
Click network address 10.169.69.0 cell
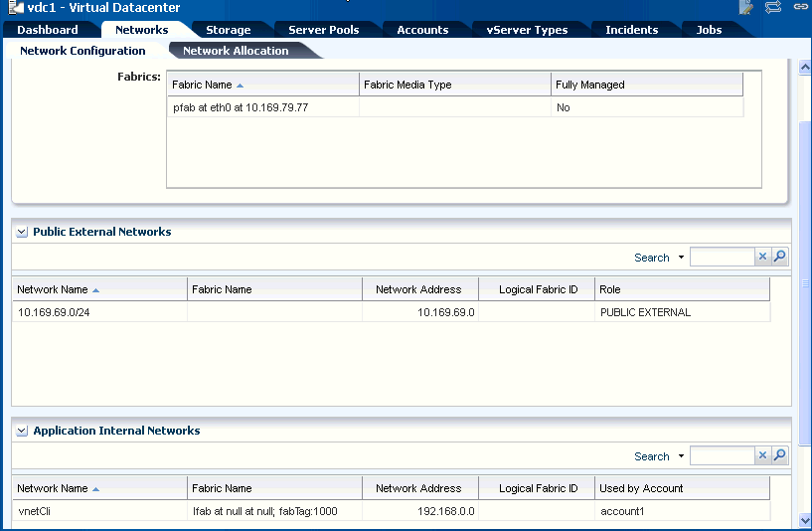click(x=420, y=312)
